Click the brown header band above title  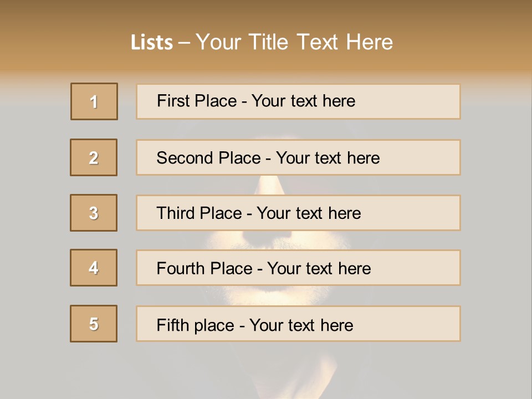tap(266, 12)
